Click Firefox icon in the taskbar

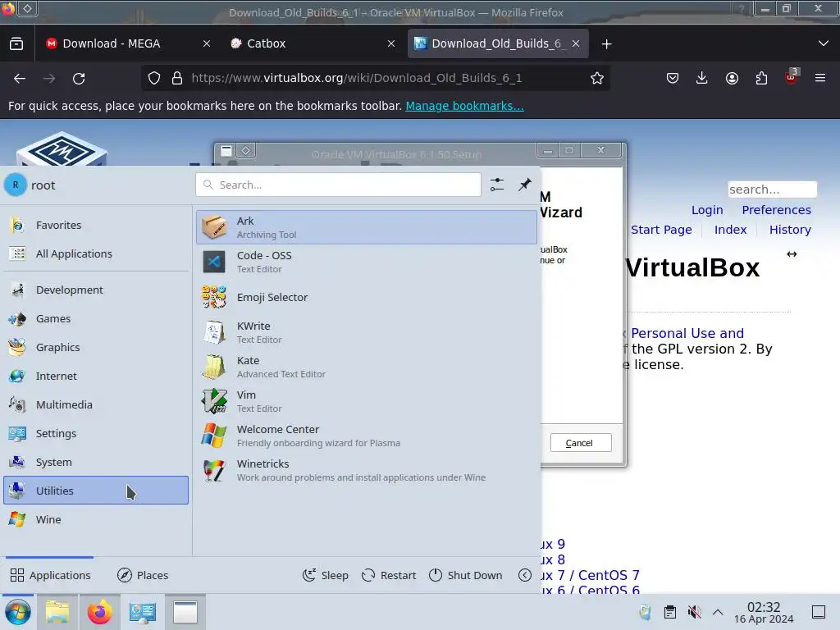click(99, 612)
